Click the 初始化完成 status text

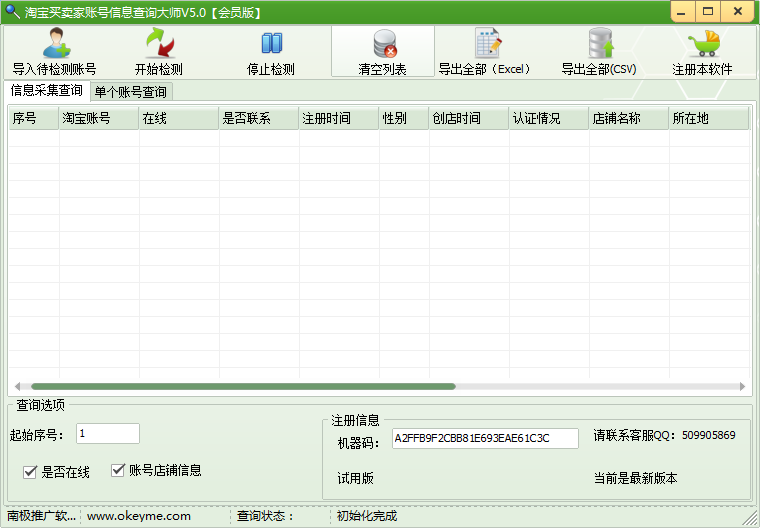(367, 516)
